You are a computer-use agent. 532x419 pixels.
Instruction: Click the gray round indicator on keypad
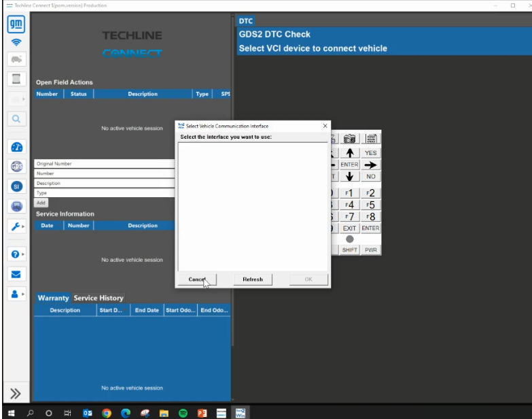350,239
